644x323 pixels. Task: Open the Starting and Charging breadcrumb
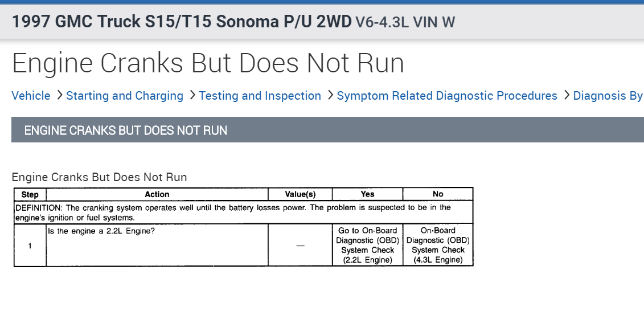(125, 96)
